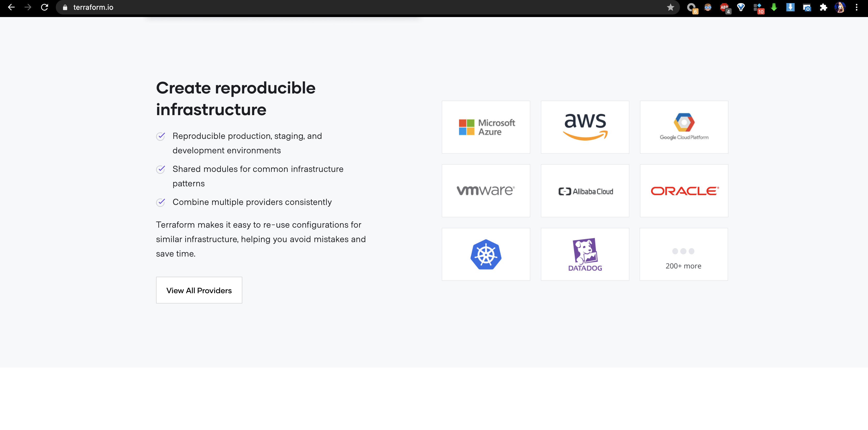Open the 200+ more providers tile
Screen dimensions: 868x430
click(x=683, y=254)
